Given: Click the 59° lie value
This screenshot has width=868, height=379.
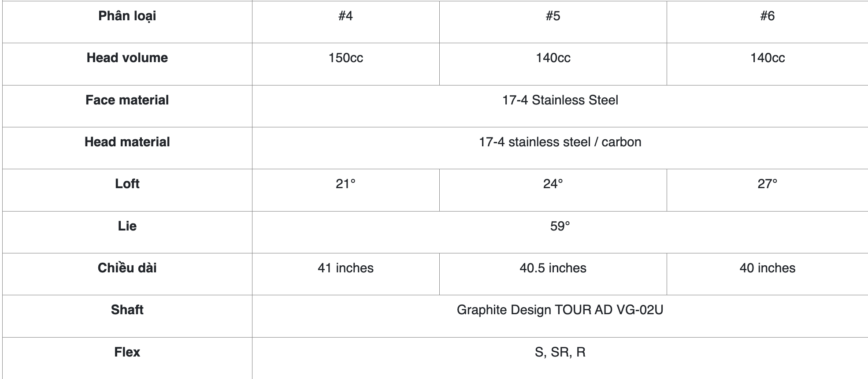Looking at the screenshot, I should coord(560,232).
